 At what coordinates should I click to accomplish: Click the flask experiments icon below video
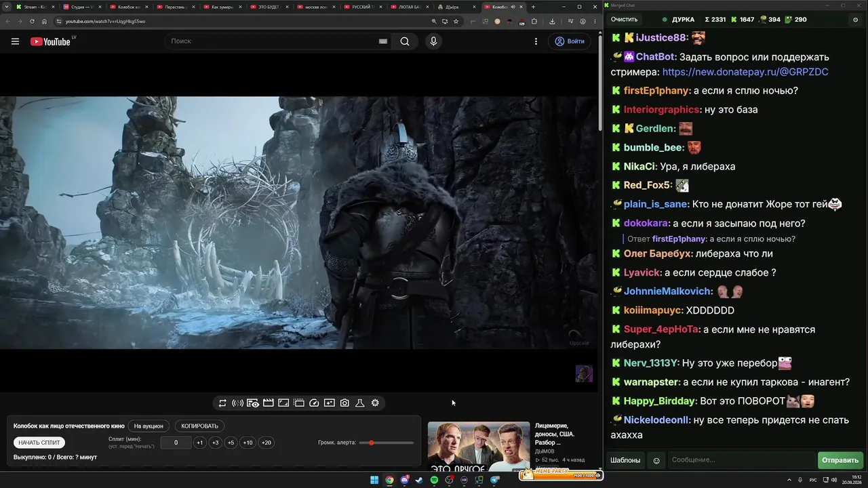(360, 403)
